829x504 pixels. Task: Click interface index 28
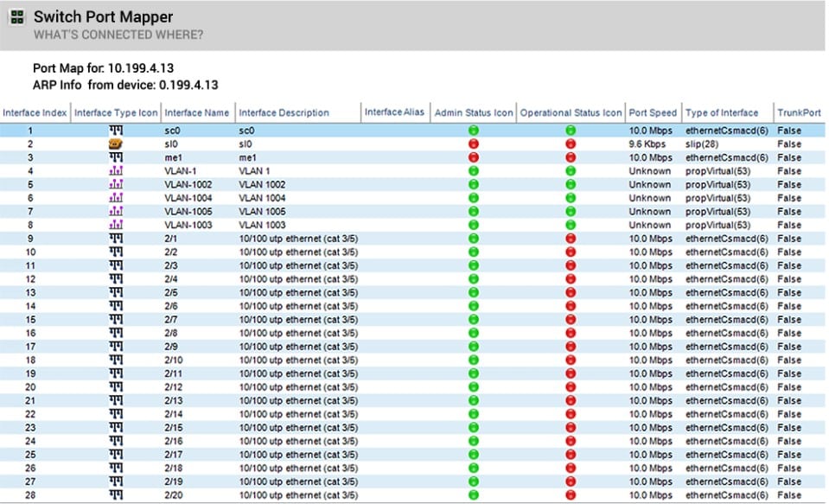[30, 495]
